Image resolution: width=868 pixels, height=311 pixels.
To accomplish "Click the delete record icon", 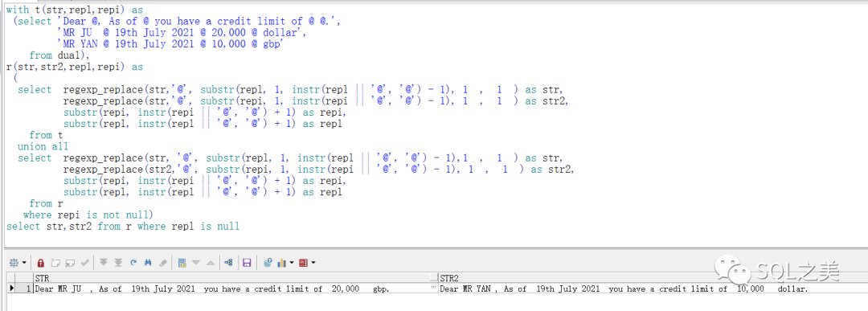I will [70, 263].
